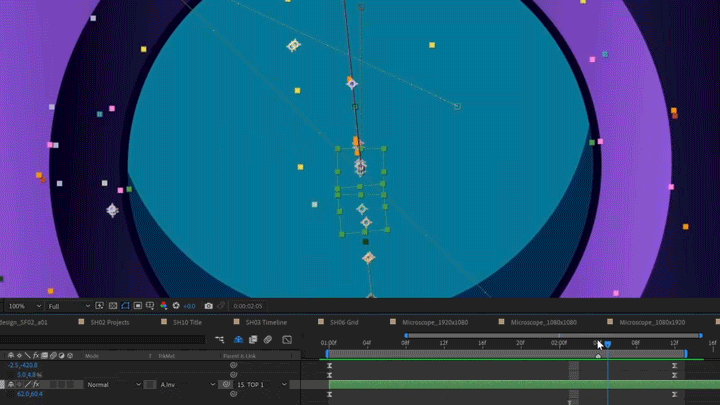
Task: Switch to the SH10 Title tab
Action: (187, 322)
